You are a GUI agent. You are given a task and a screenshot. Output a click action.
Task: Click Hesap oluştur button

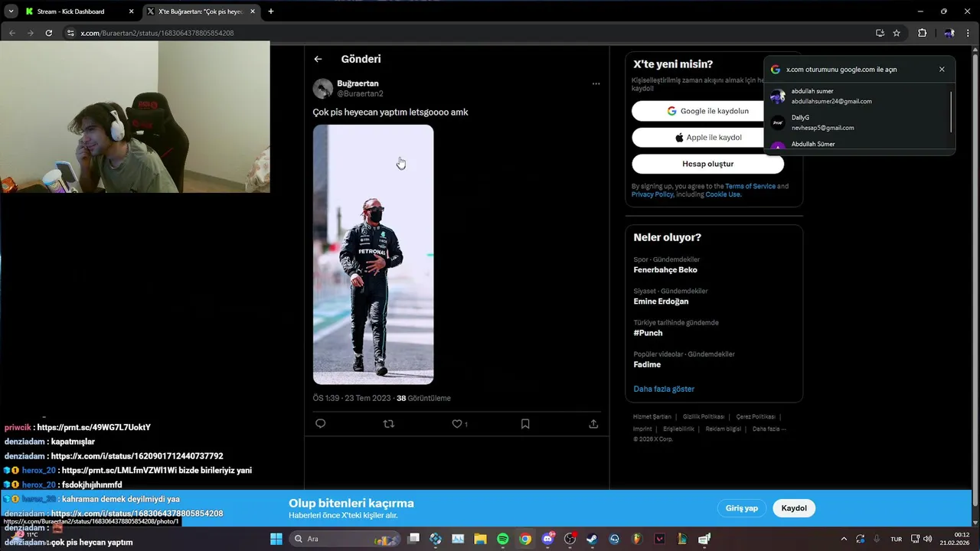click(x=707, y=164)
